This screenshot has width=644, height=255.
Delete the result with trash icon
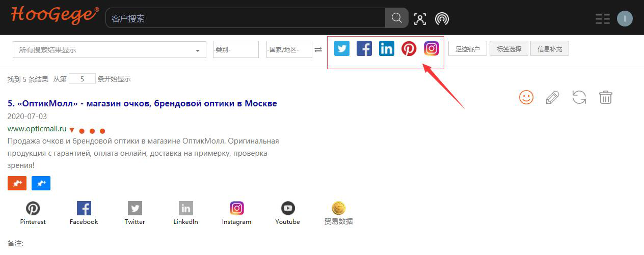point(605,97)
